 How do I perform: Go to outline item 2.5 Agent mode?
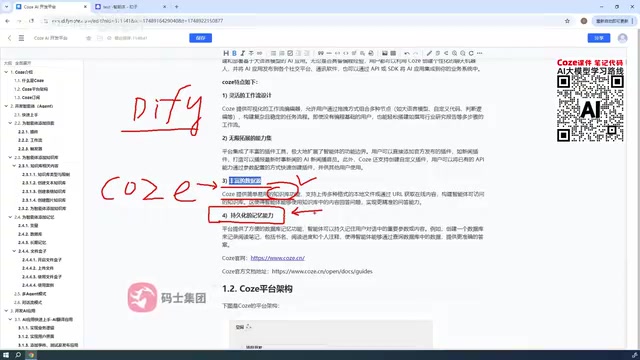click(30, 294)
